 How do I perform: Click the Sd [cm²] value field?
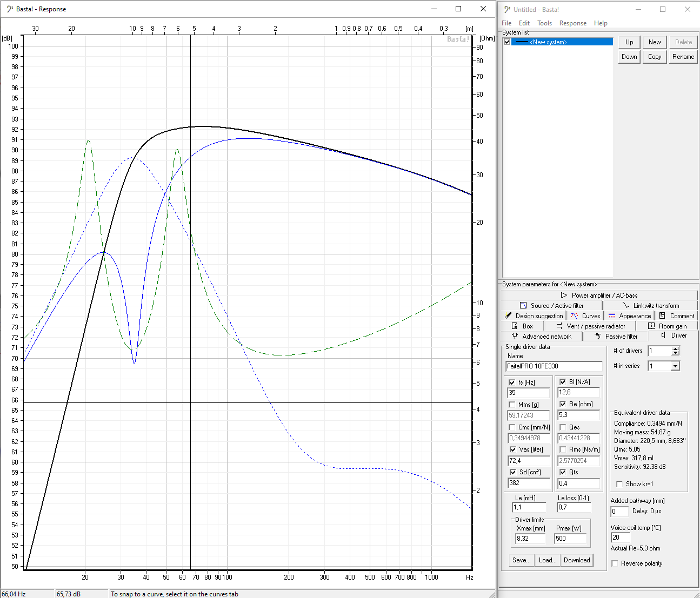point(529,483)
